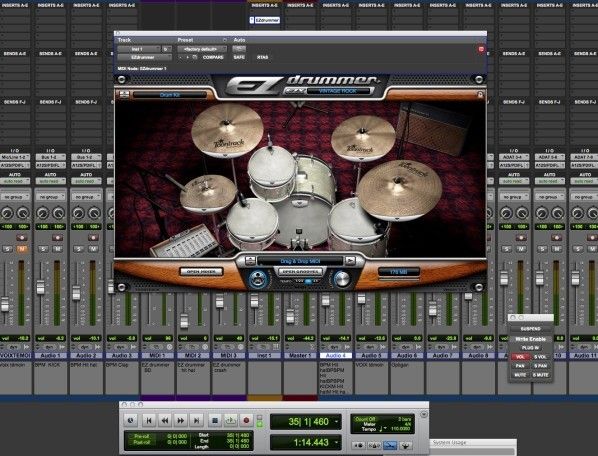Click the Open Mixer button

[201, 271]
